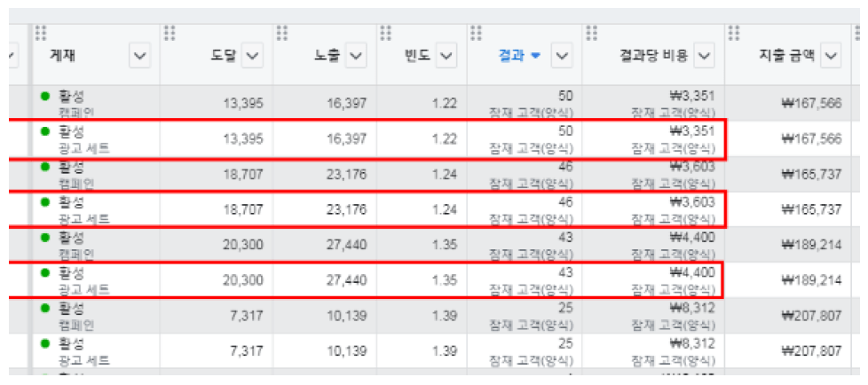Expand the 결과당 비용 column dropdown
The image size is (868, 385).
point(704,57)
